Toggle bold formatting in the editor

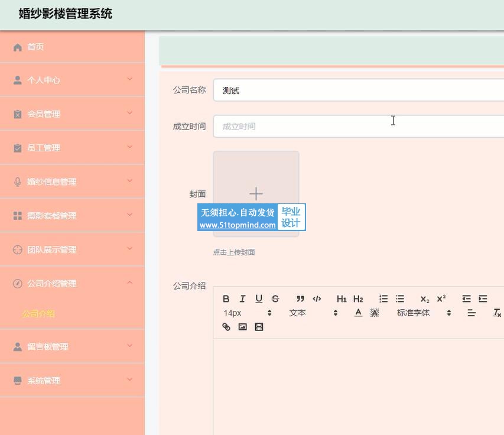226,299
